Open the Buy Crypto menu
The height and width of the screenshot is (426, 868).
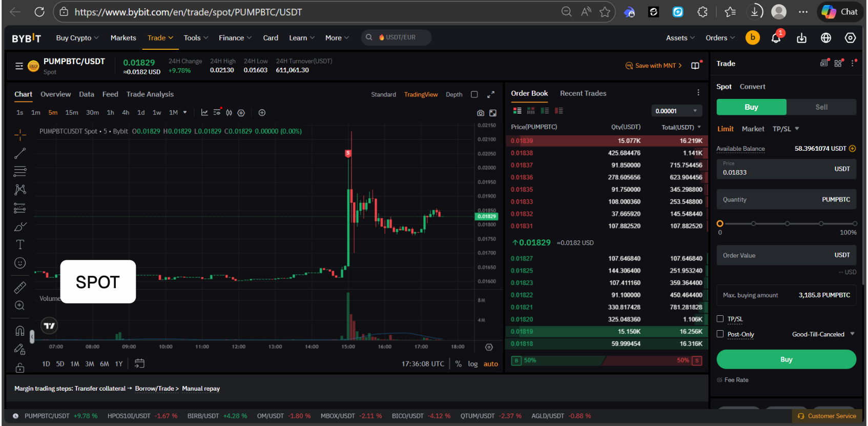[77, 38]
